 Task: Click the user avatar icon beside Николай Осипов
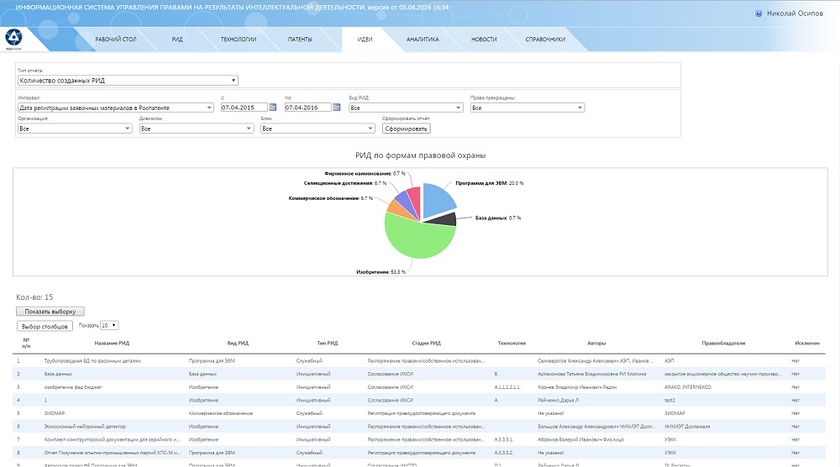tap(758, 14)
